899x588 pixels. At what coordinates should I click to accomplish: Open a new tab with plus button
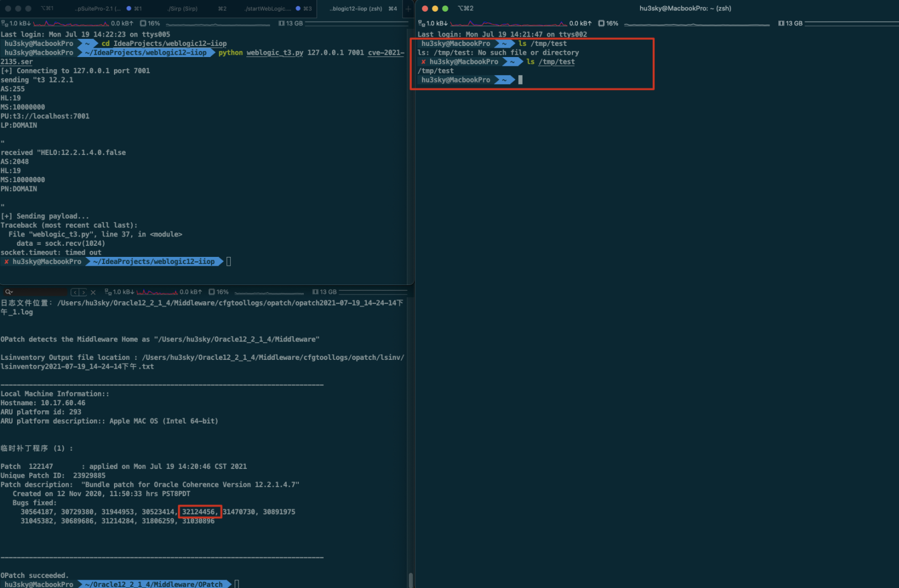[x=408, y=8]
